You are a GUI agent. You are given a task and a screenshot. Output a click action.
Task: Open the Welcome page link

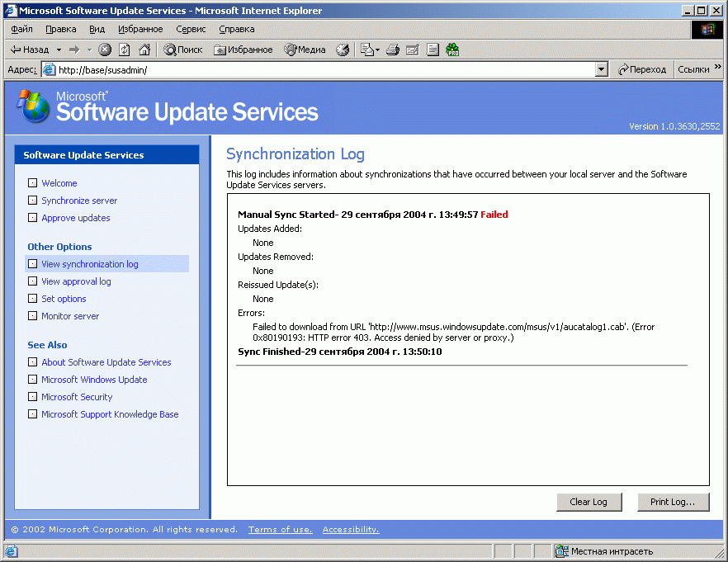coord(59,183)
